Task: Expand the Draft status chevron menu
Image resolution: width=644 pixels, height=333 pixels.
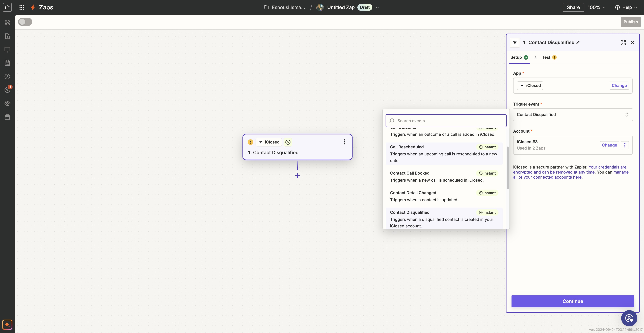Action: pyautogui.click(x=377, y=8)
